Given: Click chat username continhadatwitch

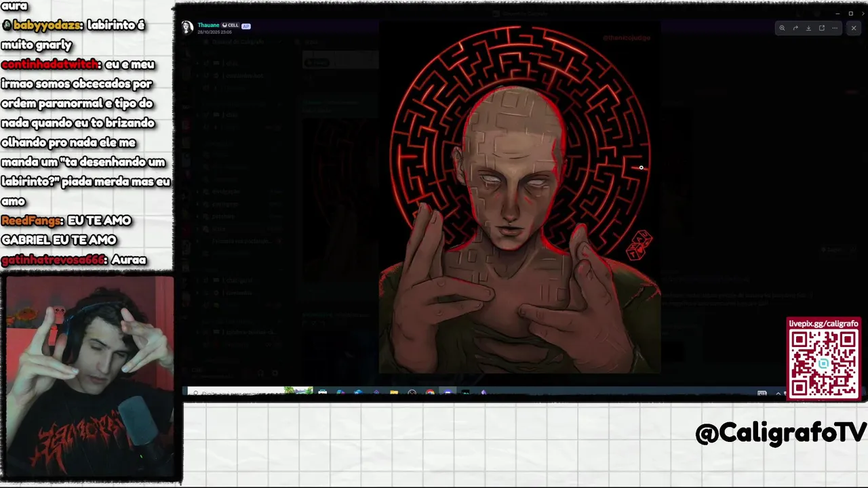Looking at the screenshot, I should pyautogui.click(x=51, y=64).
